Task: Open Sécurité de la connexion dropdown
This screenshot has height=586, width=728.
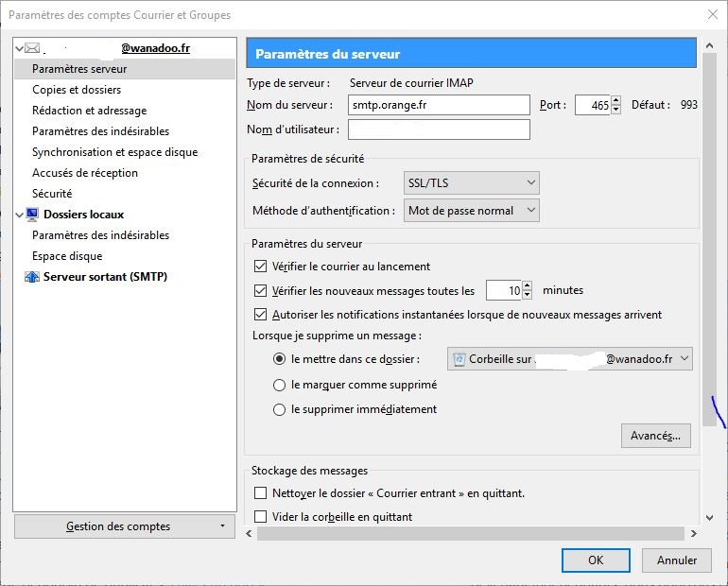Action: pos(471,183)
